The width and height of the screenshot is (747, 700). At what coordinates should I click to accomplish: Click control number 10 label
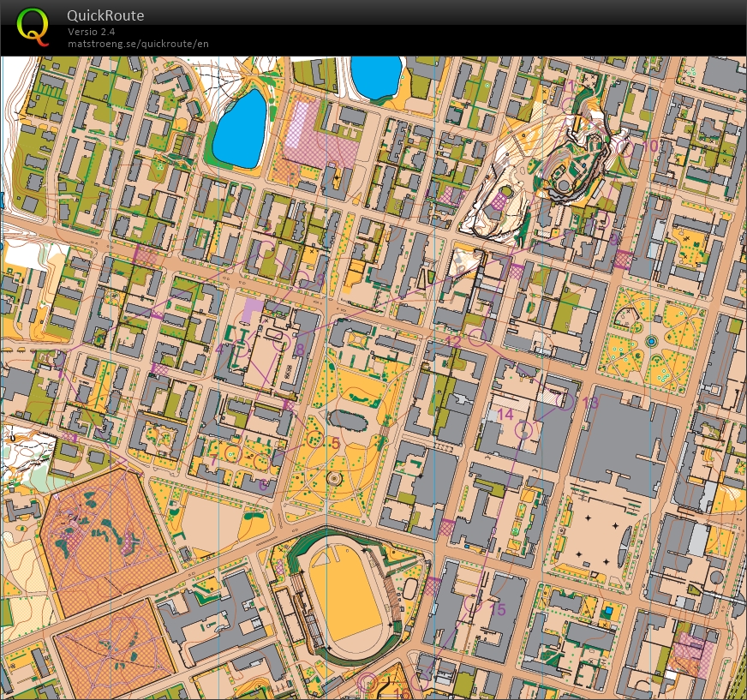click(650, 146)
